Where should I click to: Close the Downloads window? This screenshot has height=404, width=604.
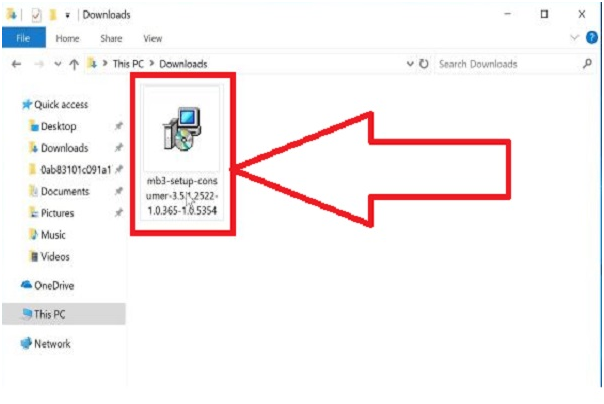[x=582, y=14]
